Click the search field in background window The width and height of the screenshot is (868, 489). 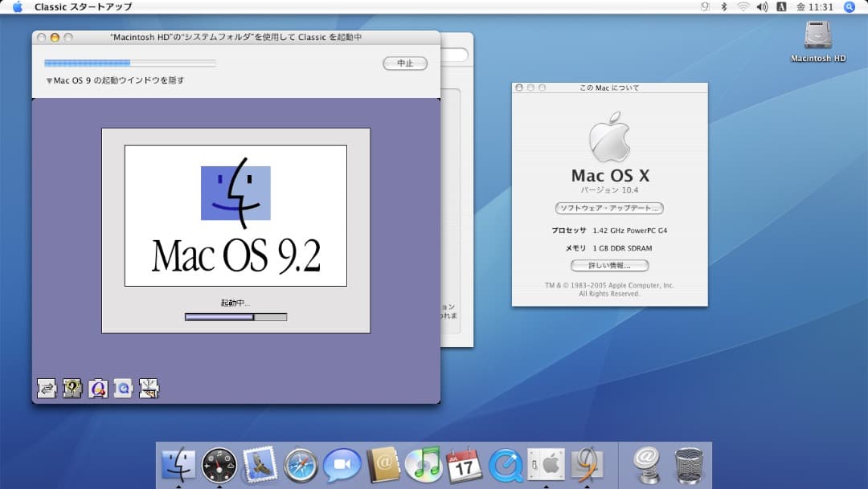click(x=454, y=55)
